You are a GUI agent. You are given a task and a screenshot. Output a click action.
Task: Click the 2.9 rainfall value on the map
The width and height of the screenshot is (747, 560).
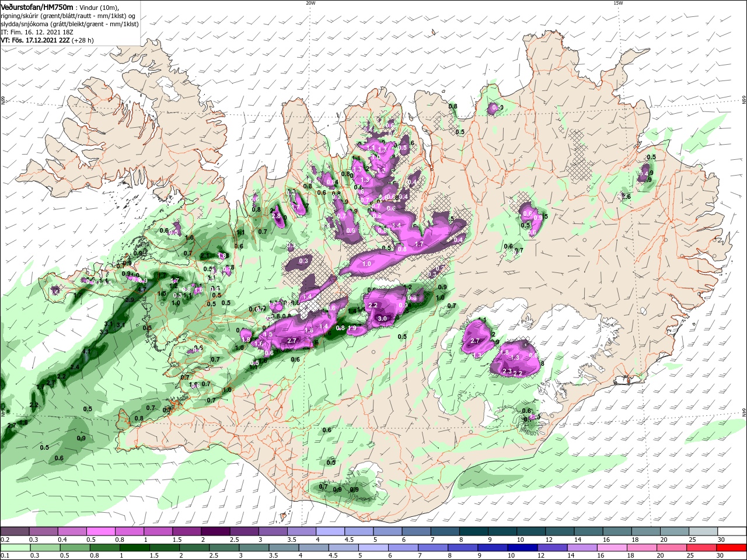tap(130, 300)
